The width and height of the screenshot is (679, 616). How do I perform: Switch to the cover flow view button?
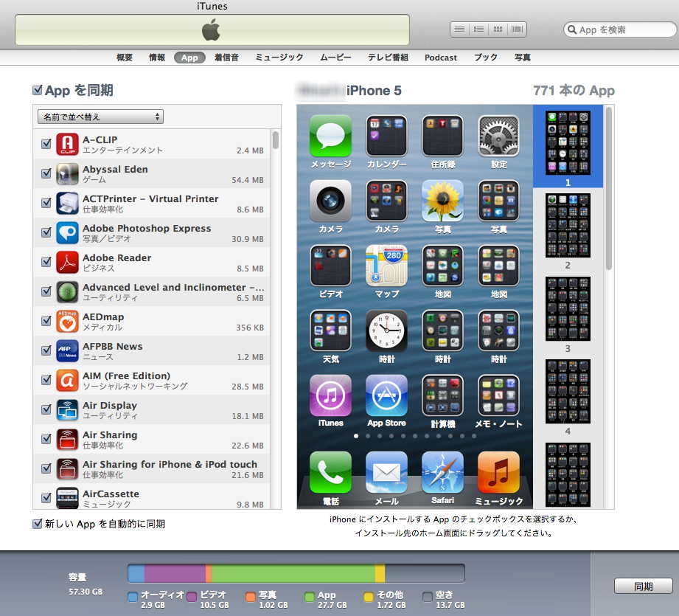tap(518, 30)
